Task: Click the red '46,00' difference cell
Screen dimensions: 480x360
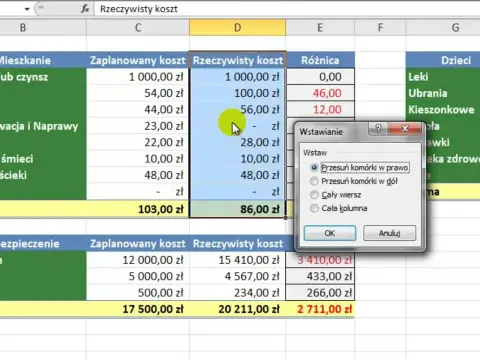Action: click(320, 93)
